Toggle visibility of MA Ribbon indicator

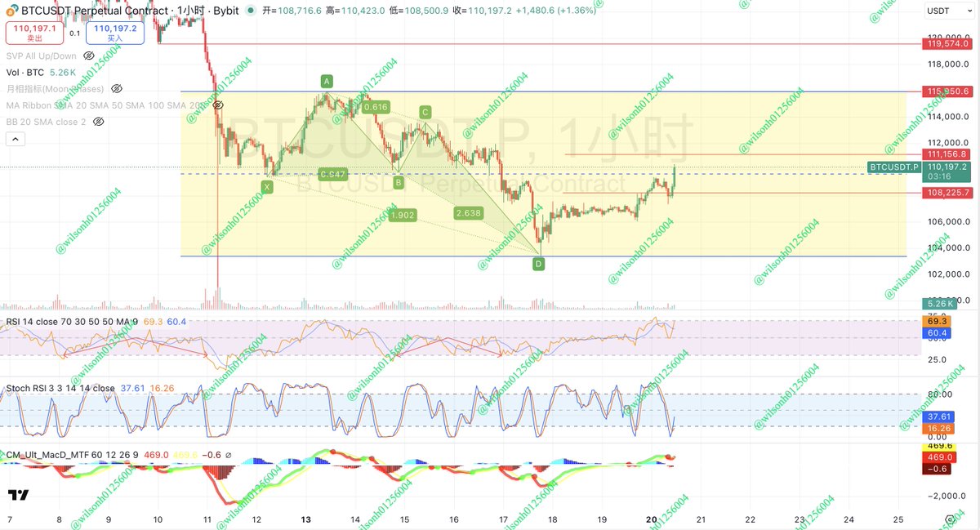click(217, 105)
